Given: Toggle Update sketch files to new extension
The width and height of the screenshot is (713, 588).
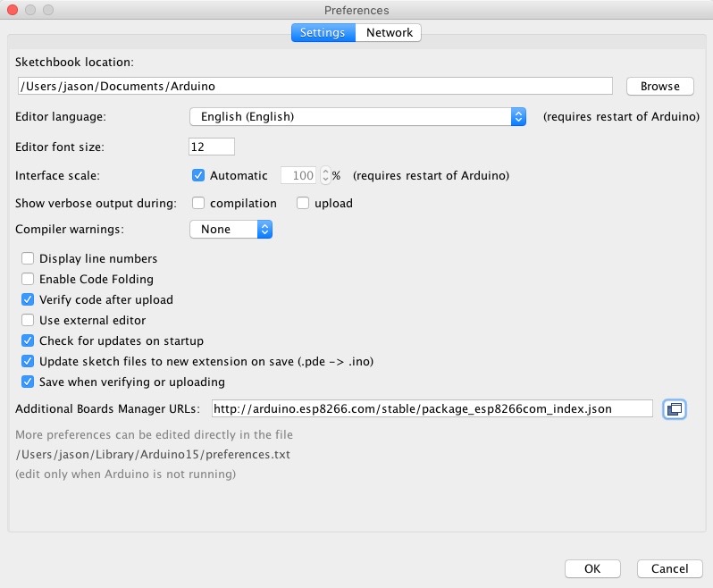Looking at the screenshot, I should 28,361.
